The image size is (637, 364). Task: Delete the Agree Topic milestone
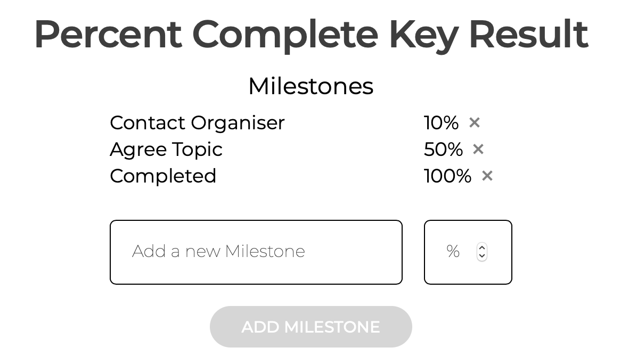(x=478, y=149)
